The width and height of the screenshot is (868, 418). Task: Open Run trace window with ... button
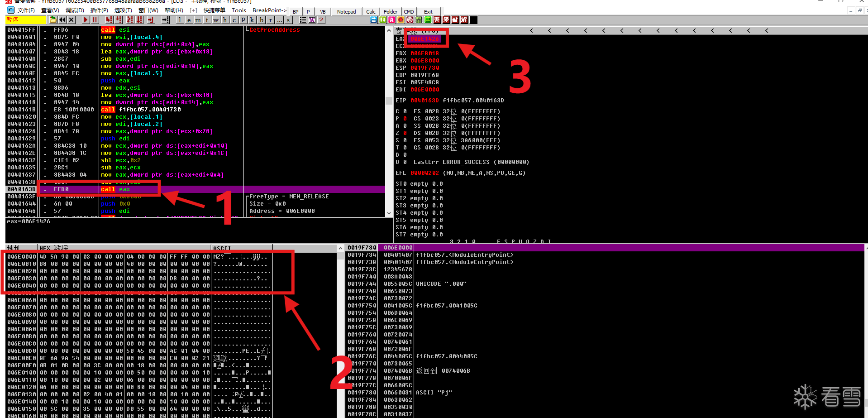click(x=280, y=20)
